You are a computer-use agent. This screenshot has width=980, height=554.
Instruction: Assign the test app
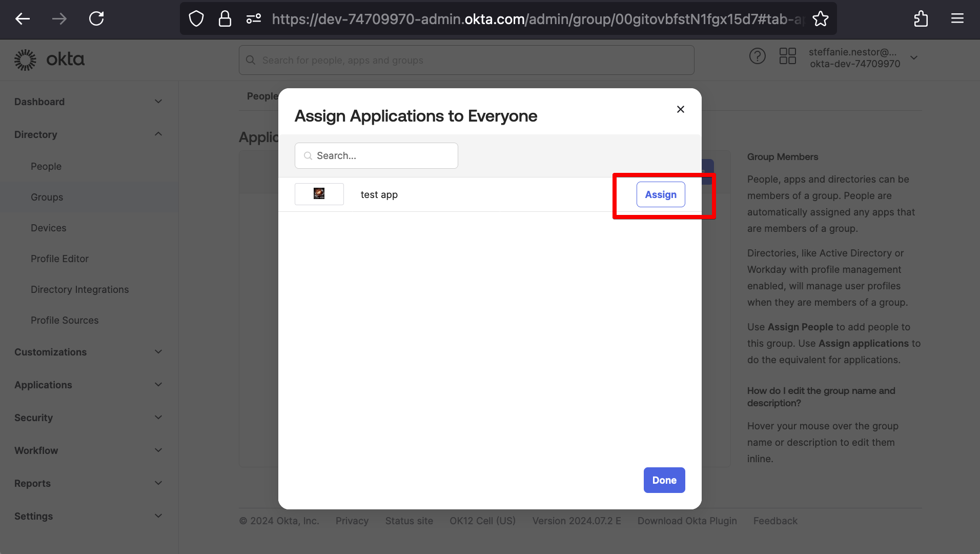[661, 194]
